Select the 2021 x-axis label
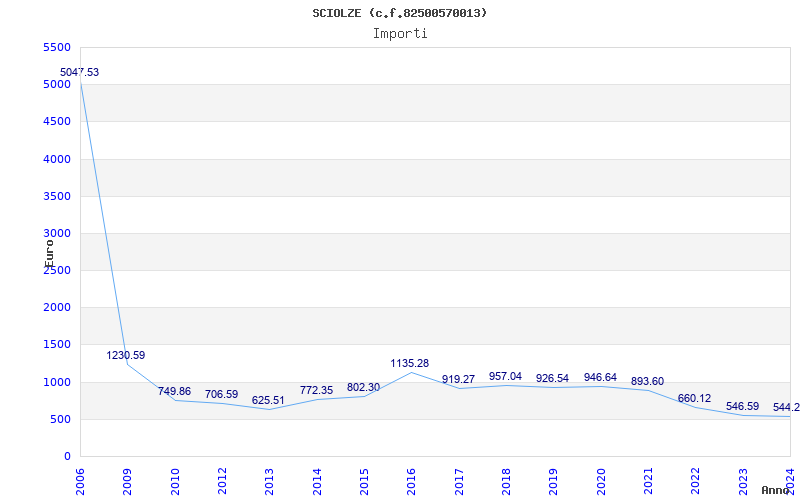800x500 pixels. click(648, 481)
